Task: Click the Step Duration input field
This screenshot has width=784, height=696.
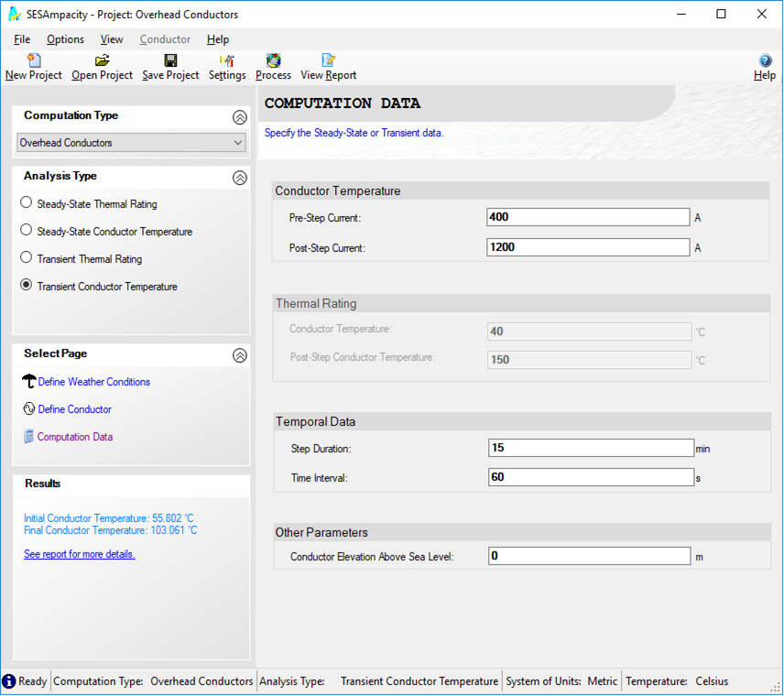Action: coord(591,448)
